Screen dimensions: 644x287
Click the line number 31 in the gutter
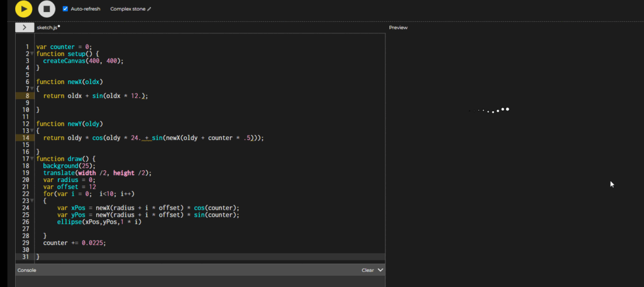click(x=26, y=257)
